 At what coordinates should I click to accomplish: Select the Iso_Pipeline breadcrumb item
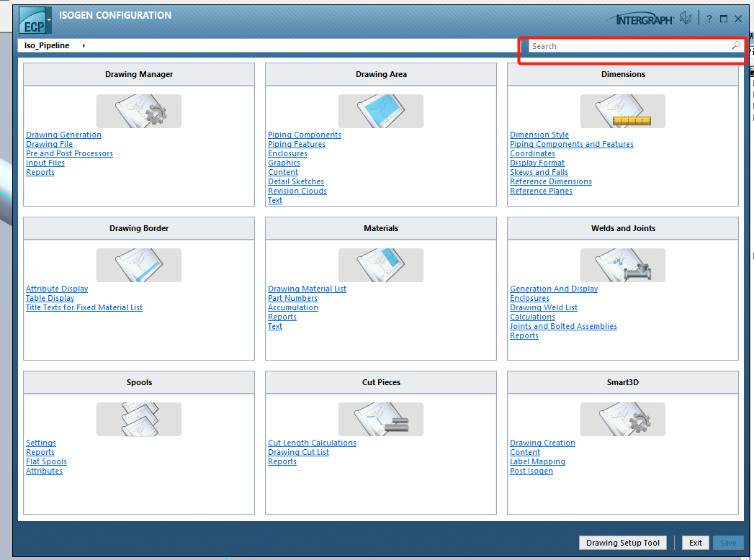pos(47,45)
